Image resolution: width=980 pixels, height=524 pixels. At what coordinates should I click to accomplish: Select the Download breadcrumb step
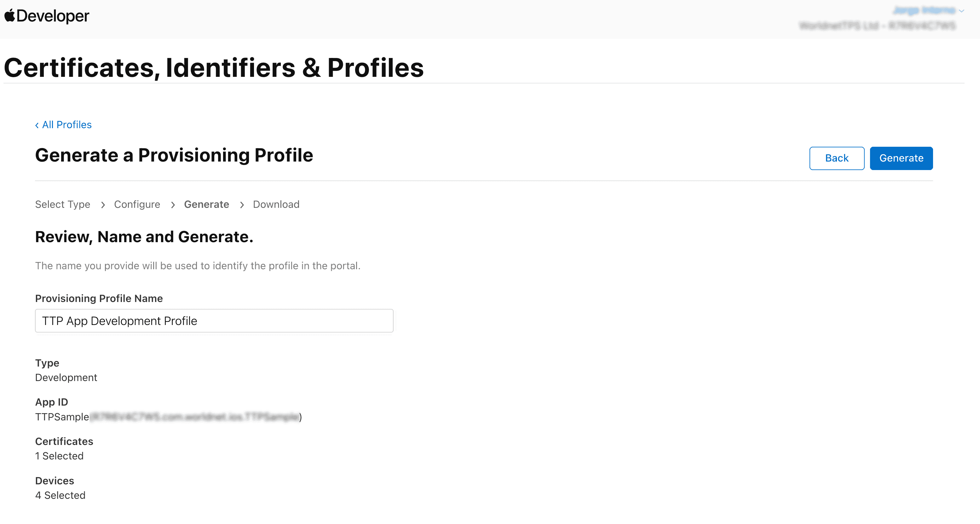tap(276, 205)
